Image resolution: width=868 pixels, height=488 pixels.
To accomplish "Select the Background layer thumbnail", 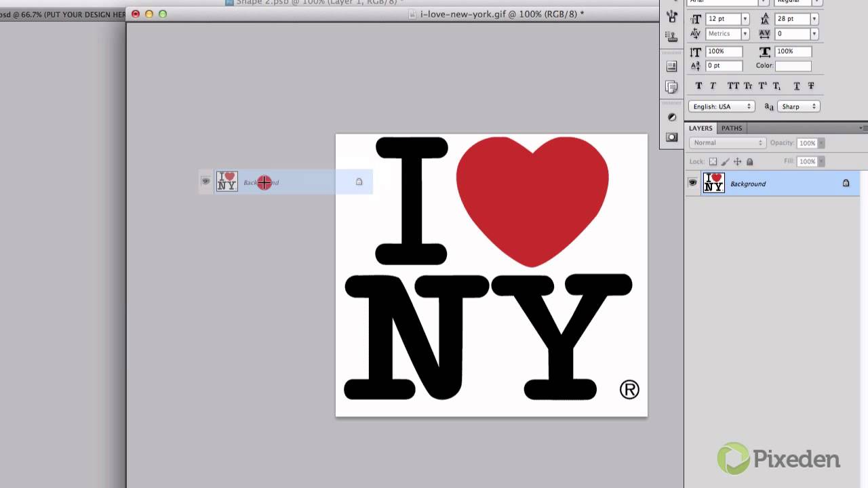I will click(x=713, y=183).
